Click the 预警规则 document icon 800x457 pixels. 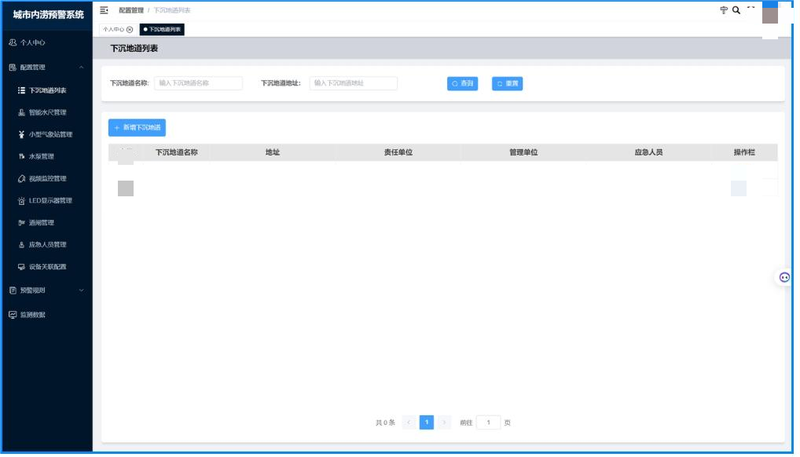[x=13, y=290]
